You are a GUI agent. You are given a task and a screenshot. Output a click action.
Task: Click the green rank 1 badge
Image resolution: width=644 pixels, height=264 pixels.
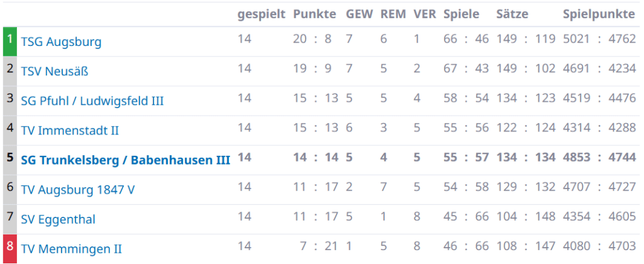click(x=10, y=41)
